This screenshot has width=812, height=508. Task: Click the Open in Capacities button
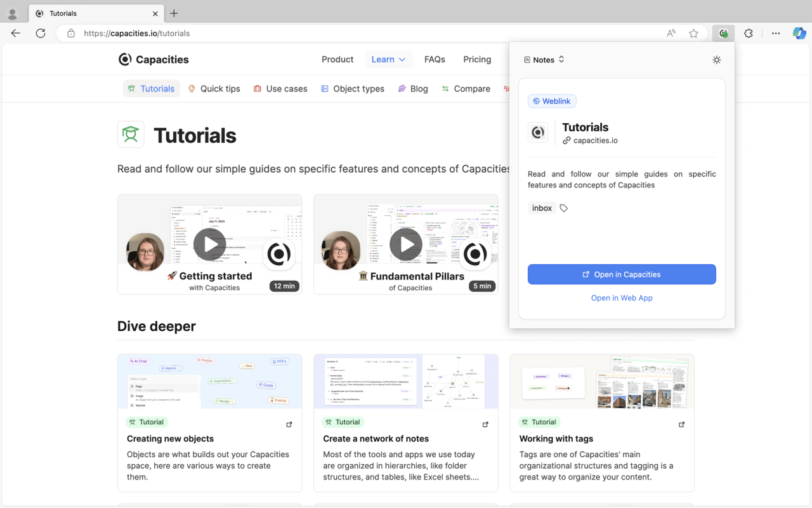click(x=622, y=274)
